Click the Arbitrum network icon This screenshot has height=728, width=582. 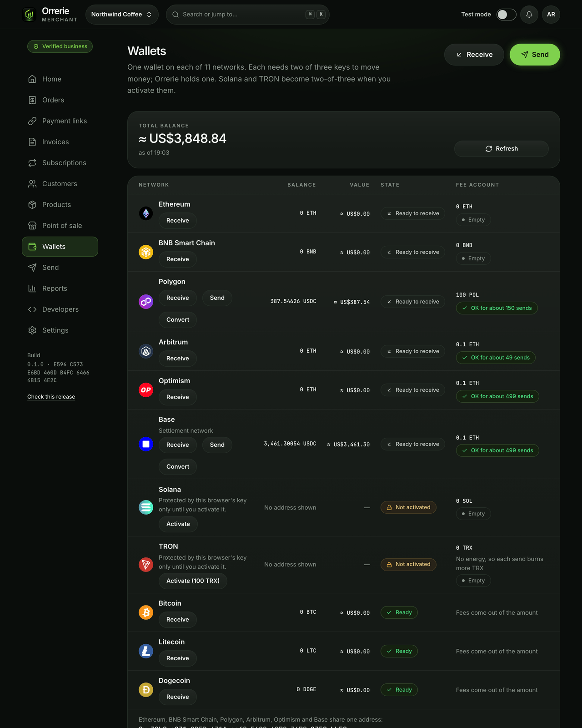point(146,351)
